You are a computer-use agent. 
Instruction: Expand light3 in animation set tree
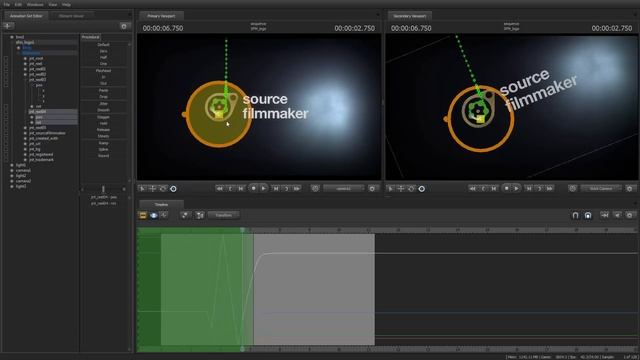tap(12, 187)
